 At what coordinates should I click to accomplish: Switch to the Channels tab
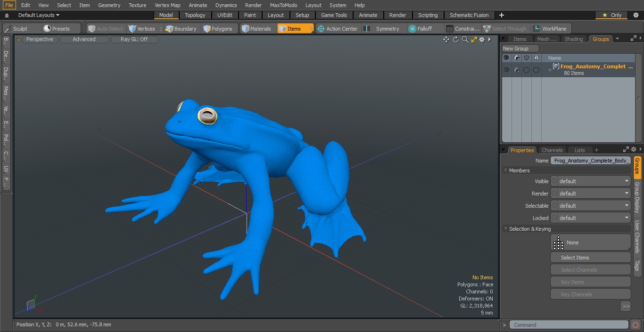[552, 150]
